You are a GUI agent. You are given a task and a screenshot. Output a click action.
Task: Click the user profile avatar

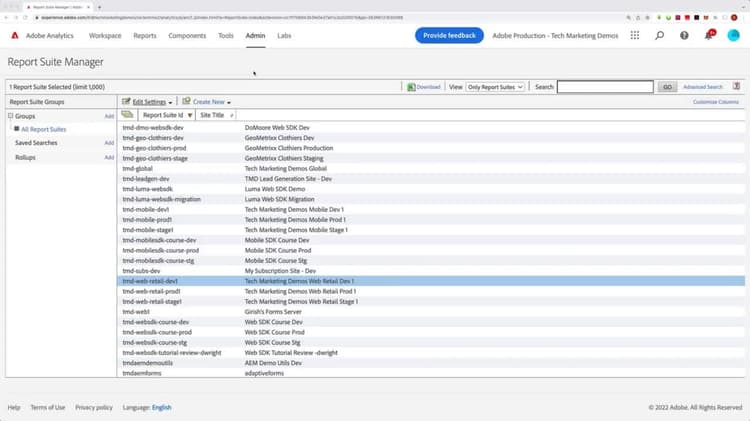click(x=734, y=35)
